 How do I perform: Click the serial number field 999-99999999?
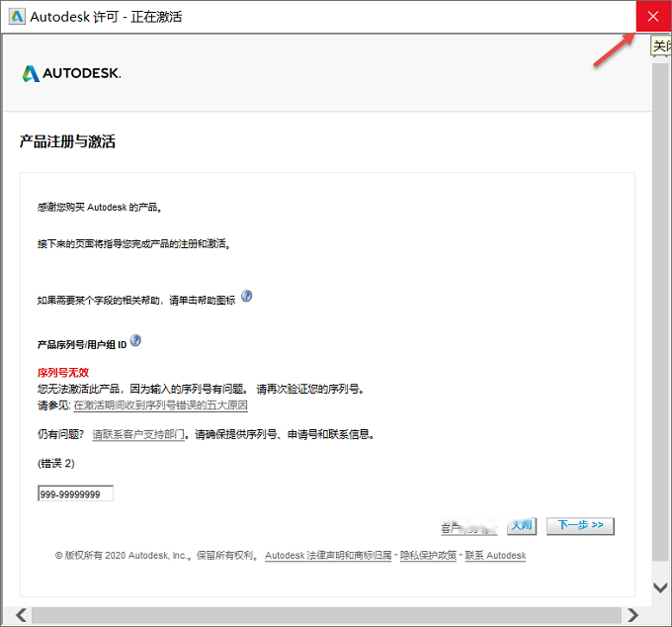click(x=75, y=493)
